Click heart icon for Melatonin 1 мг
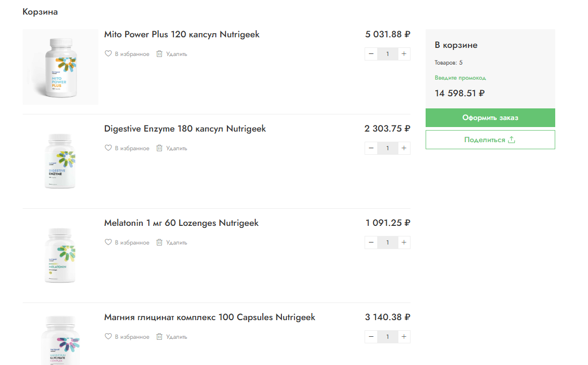588x365 pixels. (x=108, y=242)
